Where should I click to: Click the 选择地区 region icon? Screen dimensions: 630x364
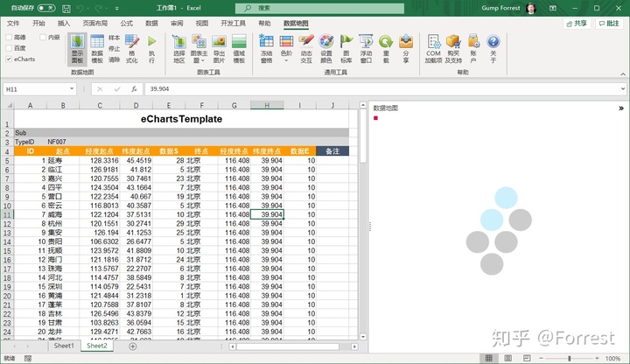coord(179,41)
